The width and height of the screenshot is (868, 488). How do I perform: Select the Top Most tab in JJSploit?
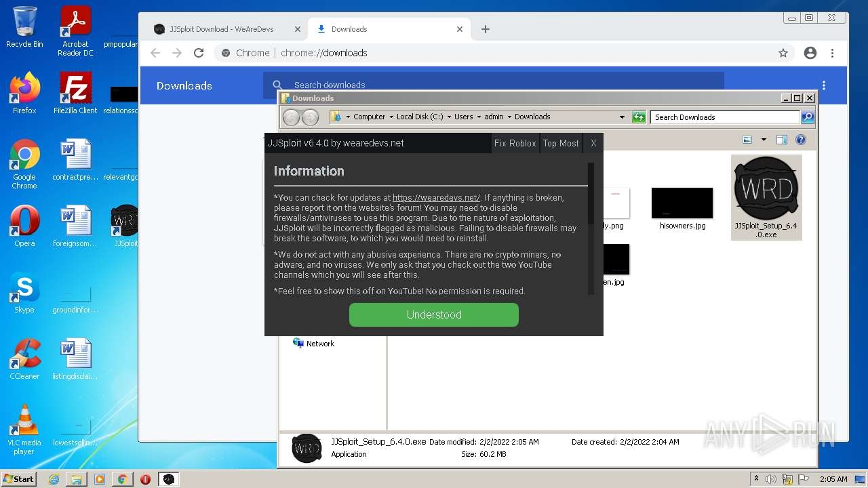pos(561,143)
